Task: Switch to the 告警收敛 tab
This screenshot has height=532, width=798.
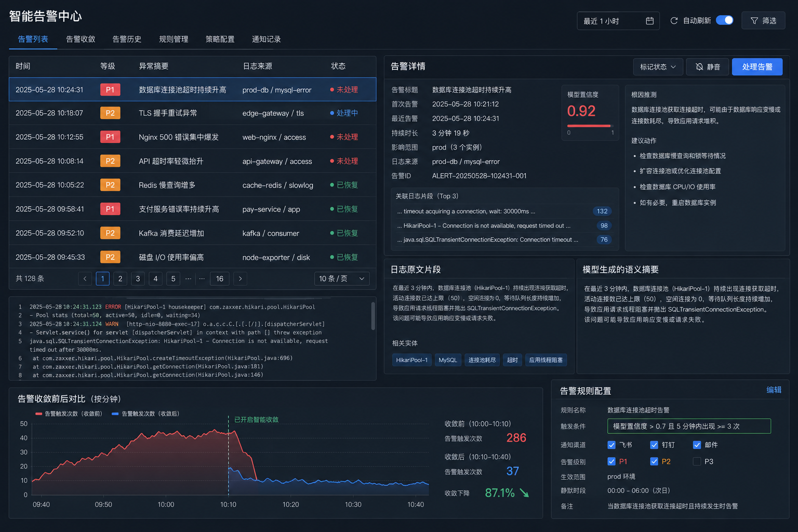Action: 81,39
